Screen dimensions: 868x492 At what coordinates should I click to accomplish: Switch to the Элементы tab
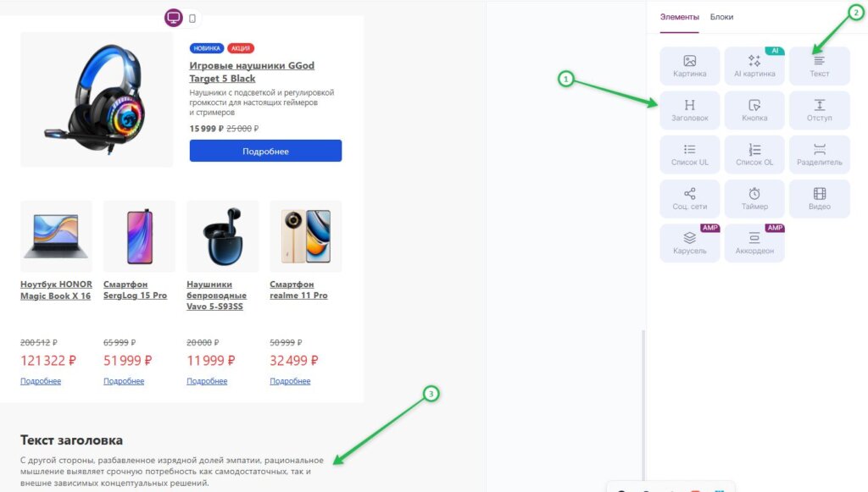pyautogui.click(x=680, y=17)
